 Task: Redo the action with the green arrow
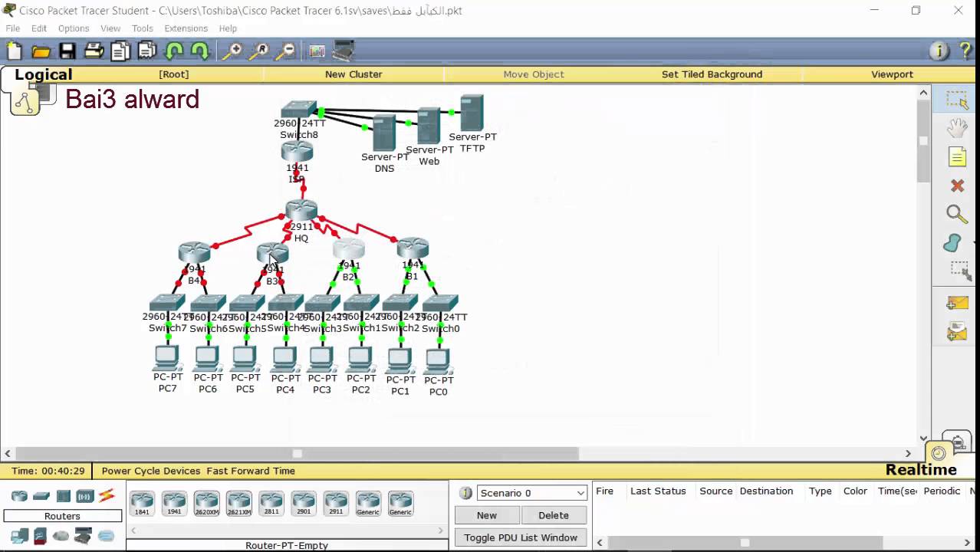(200, 51)
